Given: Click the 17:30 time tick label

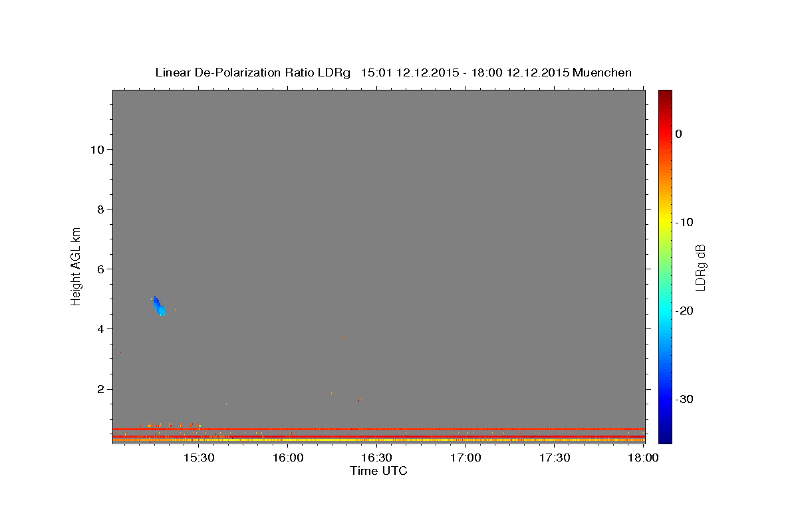Looking at the screenshot, I should click(555, 458).
